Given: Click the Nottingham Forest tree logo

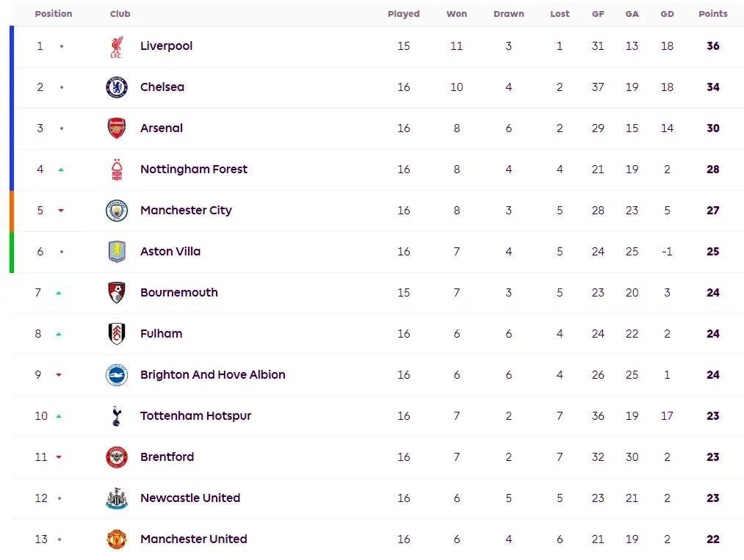Looking at the screenshot, I should (x=116, y=170).
